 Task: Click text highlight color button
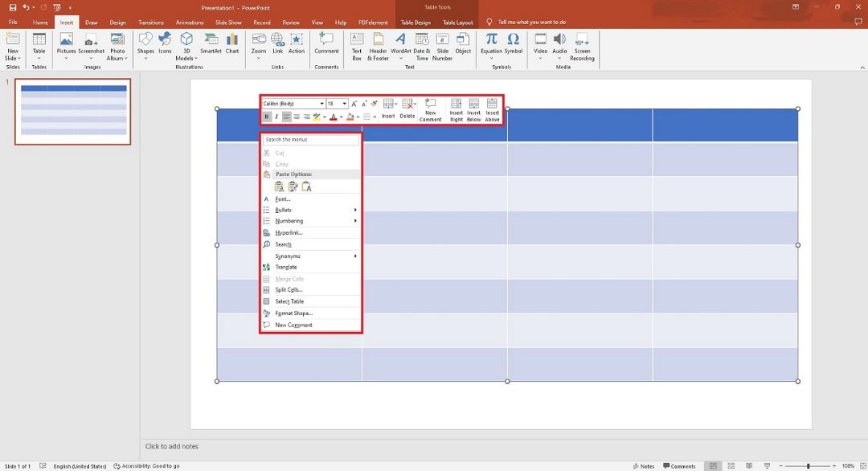coord(317,117)
